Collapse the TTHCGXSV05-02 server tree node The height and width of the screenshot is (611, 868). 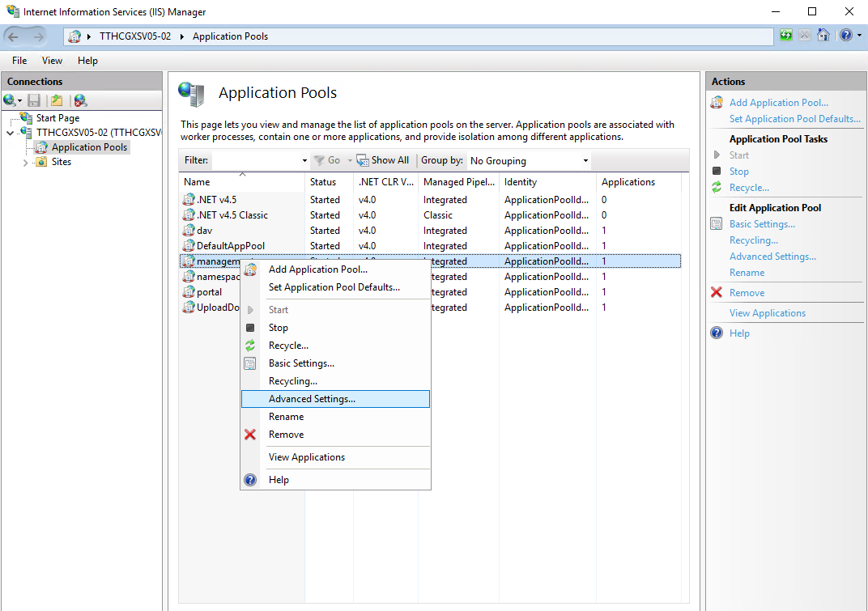tap(10, 133)
